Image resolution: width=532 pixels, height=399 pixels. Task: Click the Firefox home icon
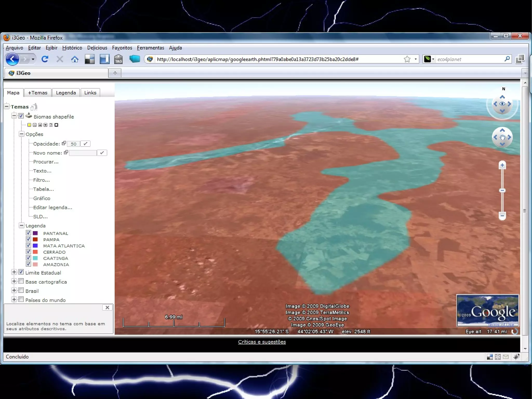tap(75, 59)
